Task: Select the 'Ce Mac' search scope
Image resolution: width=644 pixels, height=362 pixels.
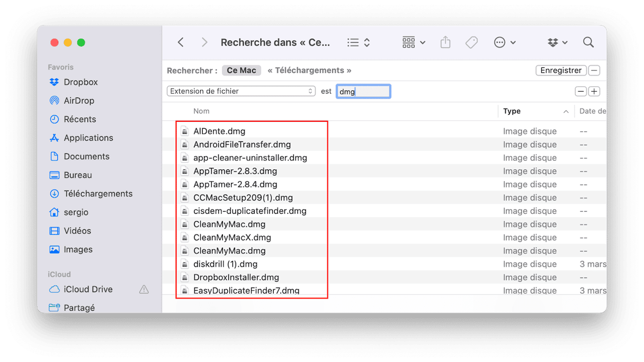Action: click(x=241, y=70)
